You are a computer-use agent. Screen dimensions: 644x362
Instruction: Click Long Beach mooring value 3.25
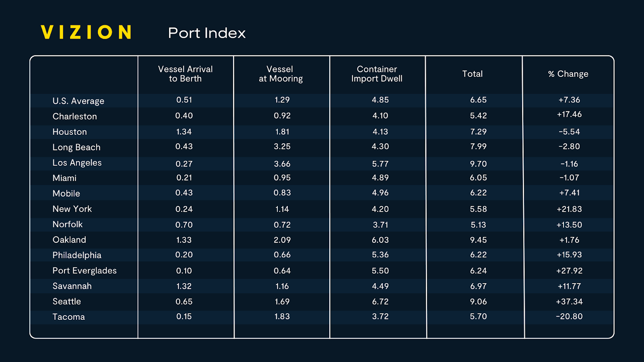click(282, 146)
